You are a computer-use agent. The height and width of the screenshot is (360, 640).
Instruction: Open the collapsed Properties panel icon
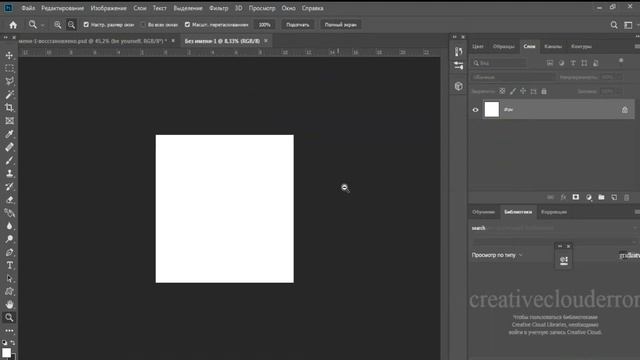[x=458, y=65]
